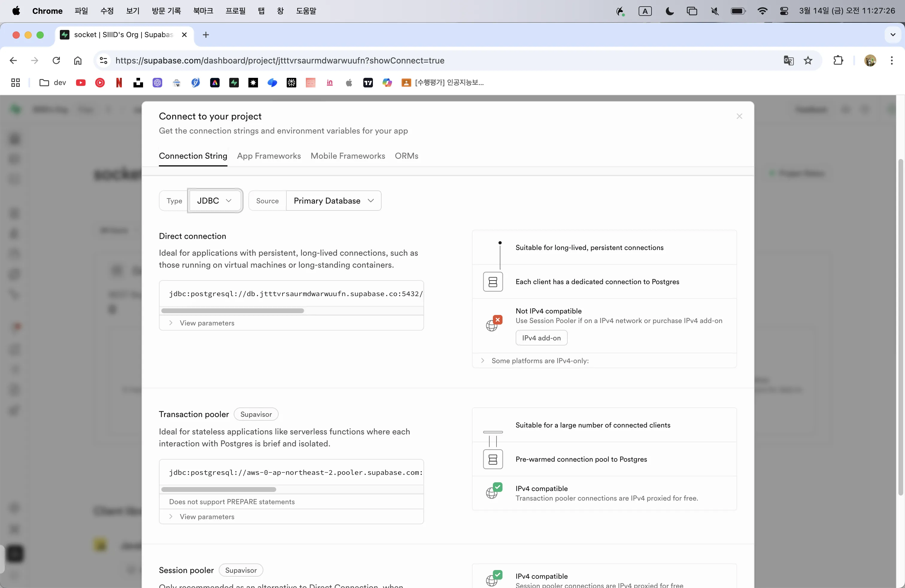Screen dimensions: 905x588
Task: Click the direct connection string horizontal scrollbar
Action: click(x=232, y=311)
